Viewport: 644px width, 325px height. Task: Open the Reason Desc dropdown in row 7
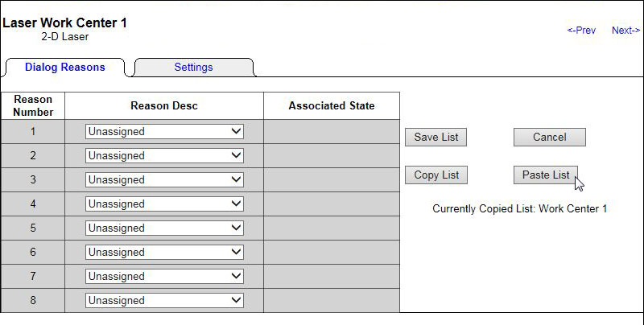[x=164, y=277]
